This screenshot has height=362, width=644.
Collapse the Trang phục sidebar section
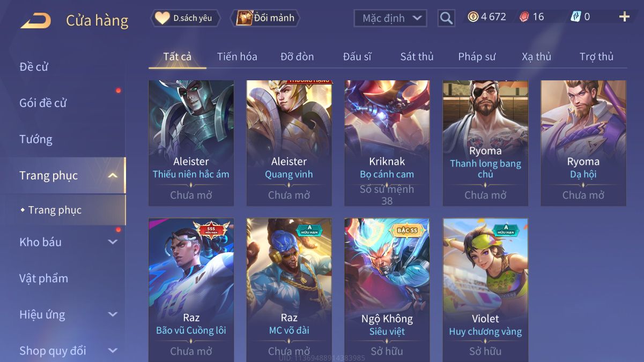113,176
